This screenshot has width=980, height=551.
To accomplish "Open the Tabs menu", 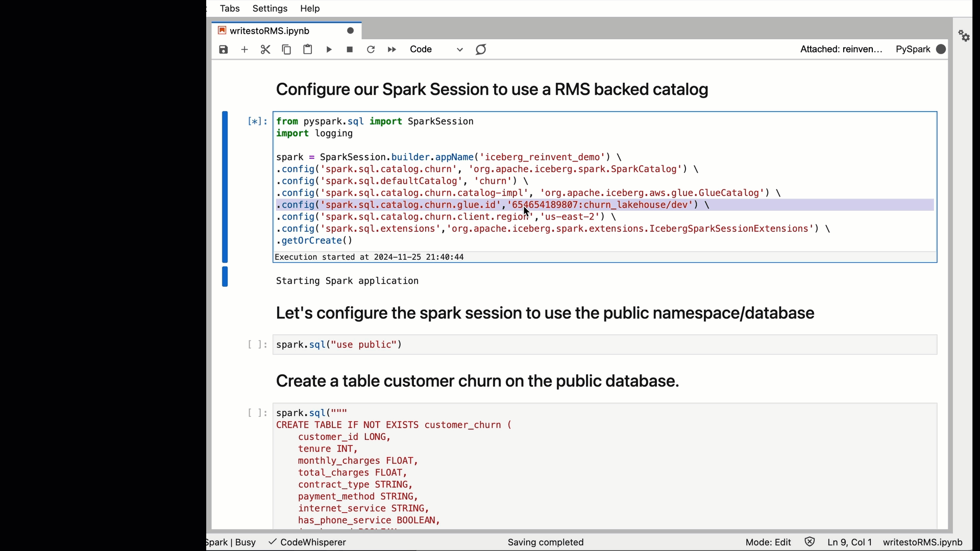I will 230,8.
